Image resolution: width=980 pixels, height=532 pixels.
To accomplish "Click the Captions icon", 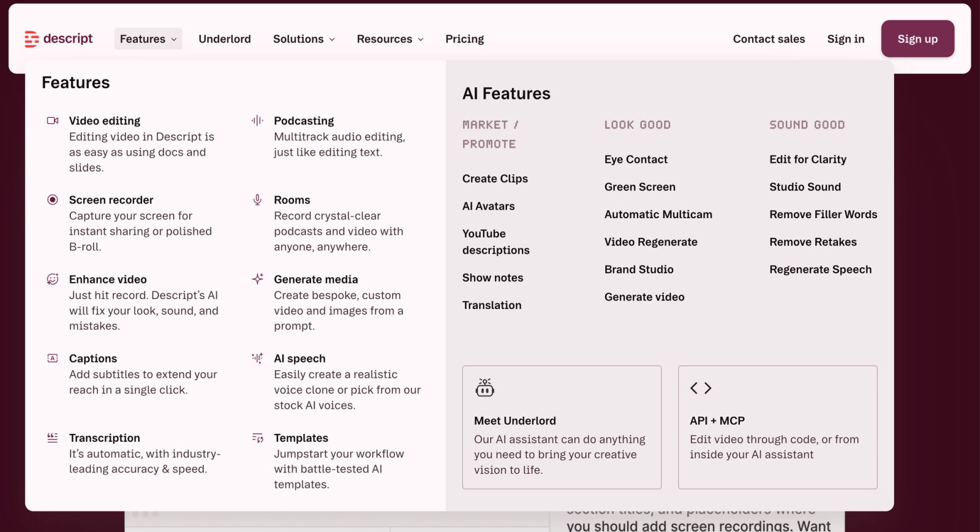I will coord(53,359).
